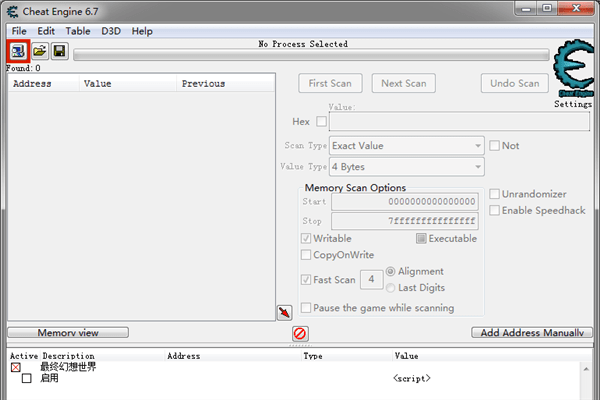Enable the Unrandomizer checkbox
Screen dimensions: 600x400
click(x=494, y=194)
